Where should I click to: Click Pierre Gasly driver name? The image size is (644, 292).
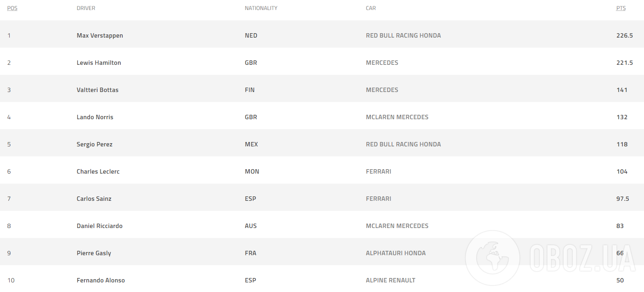pyautogui.click(x=94, y=253)
